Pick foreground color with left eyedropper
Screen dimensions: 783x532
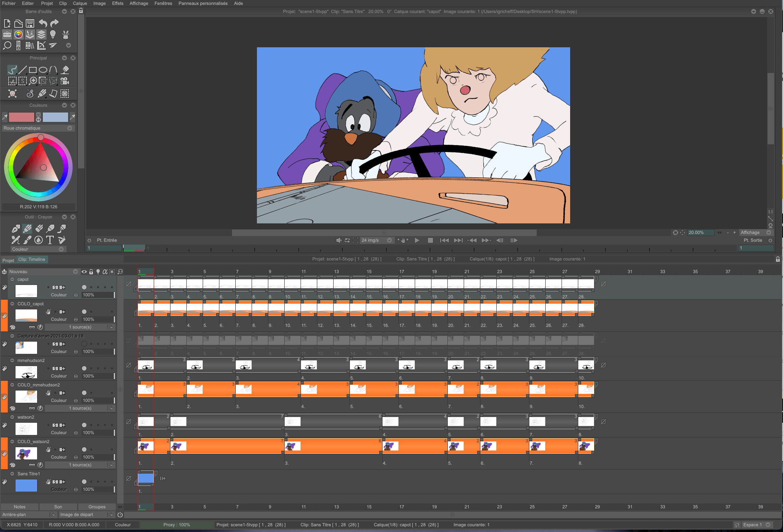click(5, 117)
